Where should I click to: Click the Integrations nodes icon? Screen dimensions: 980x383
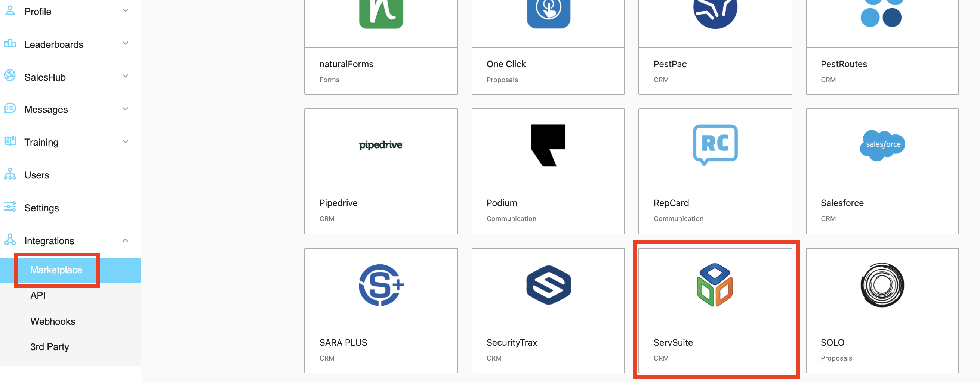coord(10,240)
